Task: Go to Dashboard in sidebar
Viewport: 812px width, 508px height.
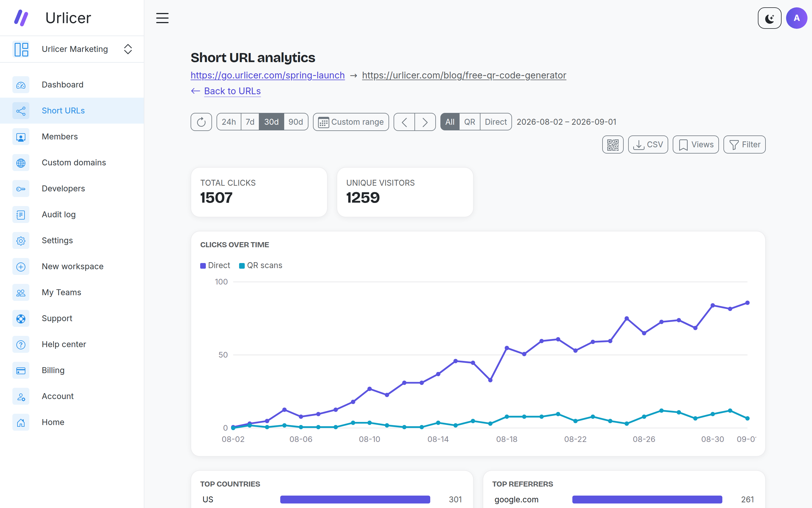Action: click(x=72, y=85)
